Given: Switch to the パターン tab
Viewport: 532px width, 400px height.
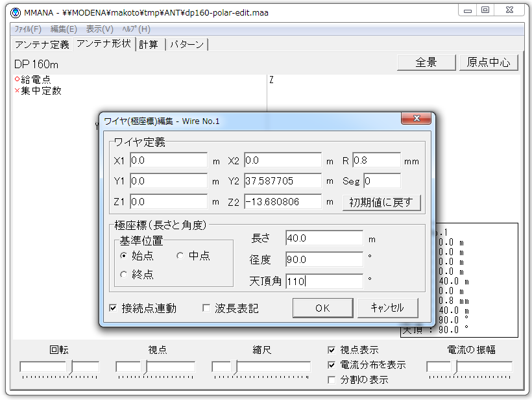Looking at the screenshot, I should pyautogui.click(x=187, y=45).
